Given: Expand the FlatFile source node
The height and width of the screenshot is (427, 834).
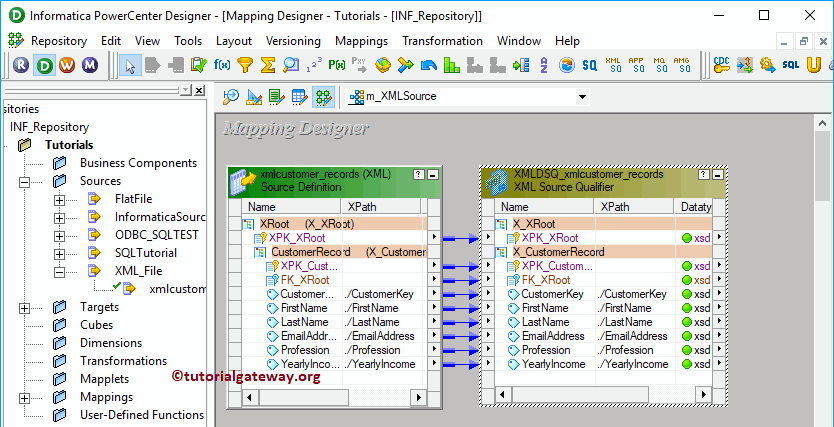Looking at the screenshot, I should [x=60, y=200].
